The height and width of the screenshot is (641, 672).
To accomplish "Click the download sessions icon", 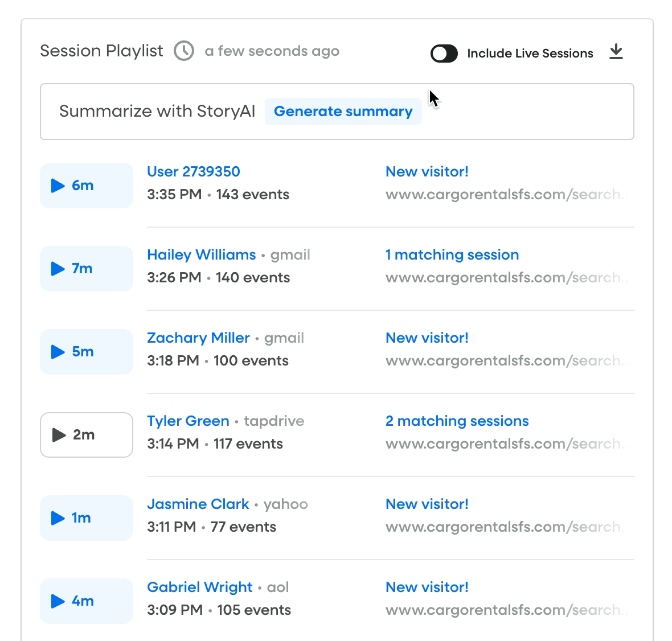I will pyautogui.click(x=616, y=52).
